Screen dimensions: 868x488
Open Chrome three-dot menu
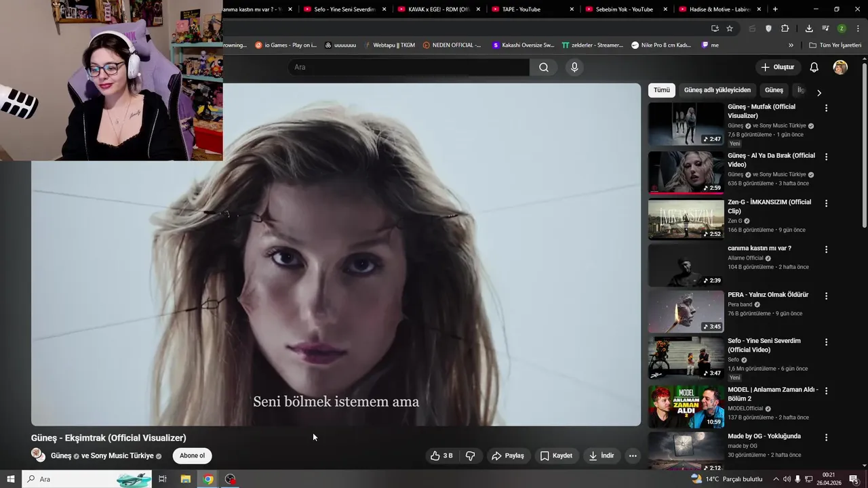point(858,28)
